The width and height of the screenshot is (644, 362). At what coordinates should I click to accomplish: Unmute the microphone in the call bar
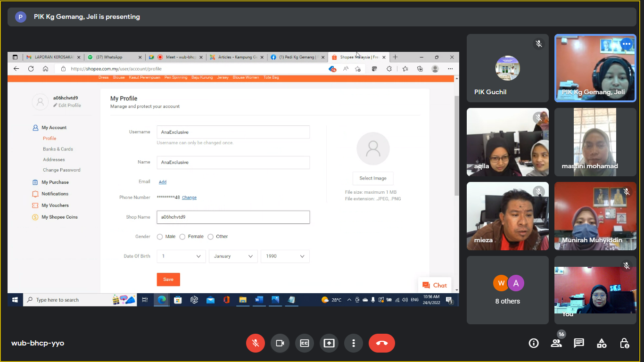pos(256,343)
